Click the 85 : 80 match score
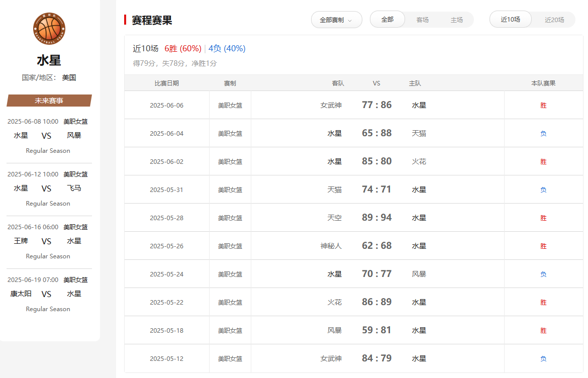Image resolution: width=588 pixels, height=378 pixels. 376,161
